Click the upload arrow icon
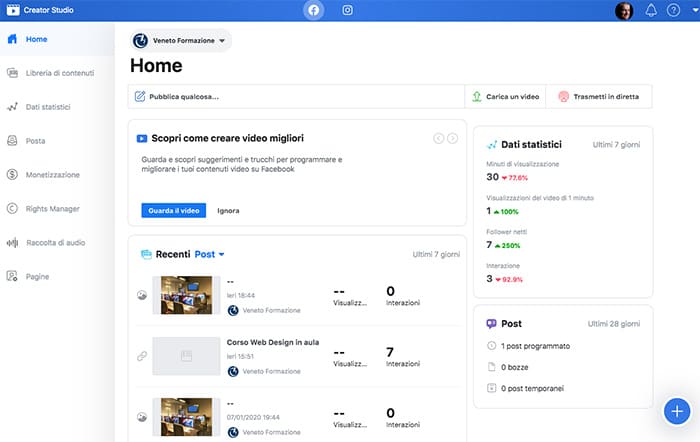Viewport: 700px width, 442px height. (477, 96)
